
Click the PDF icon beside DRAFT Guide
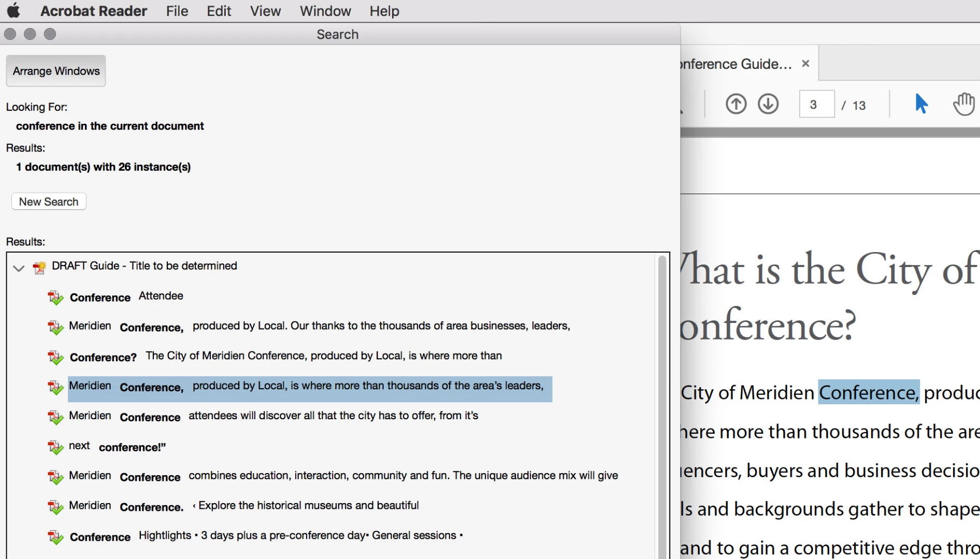[39, 267]
